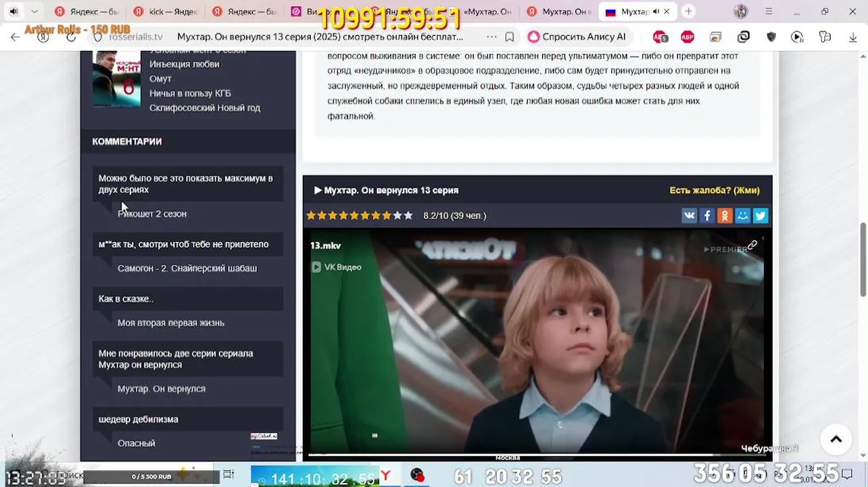Play the 13.mkv video in the player
This screenshot has width=868, height=487.
537,345
